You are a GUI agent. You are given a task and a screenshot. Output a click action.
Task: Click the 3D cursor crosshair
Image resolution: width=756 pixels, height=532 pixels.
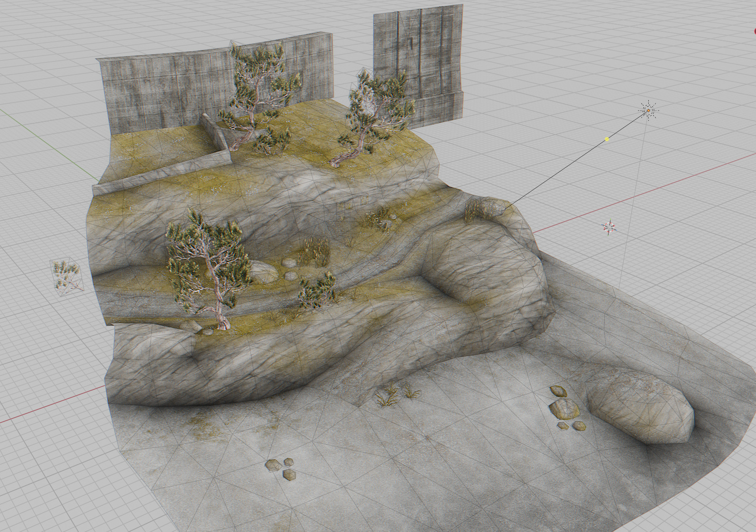coord(609,227)
